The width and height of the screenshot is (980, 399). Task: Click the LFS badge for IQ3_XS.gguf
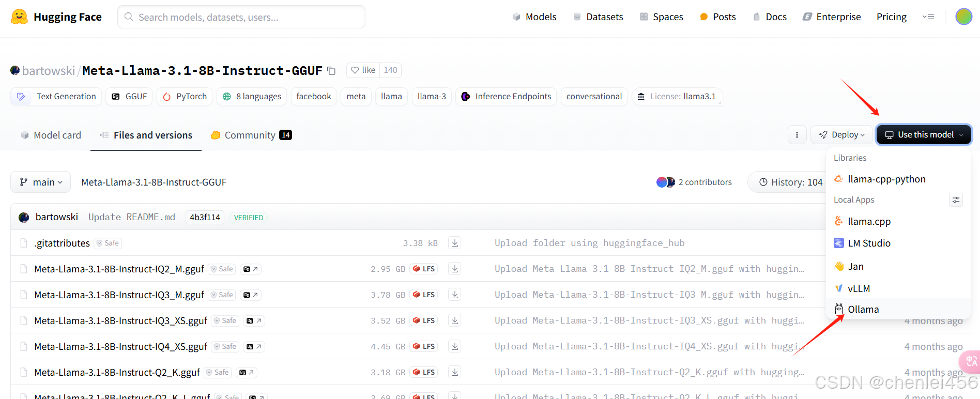coord(424,320)
